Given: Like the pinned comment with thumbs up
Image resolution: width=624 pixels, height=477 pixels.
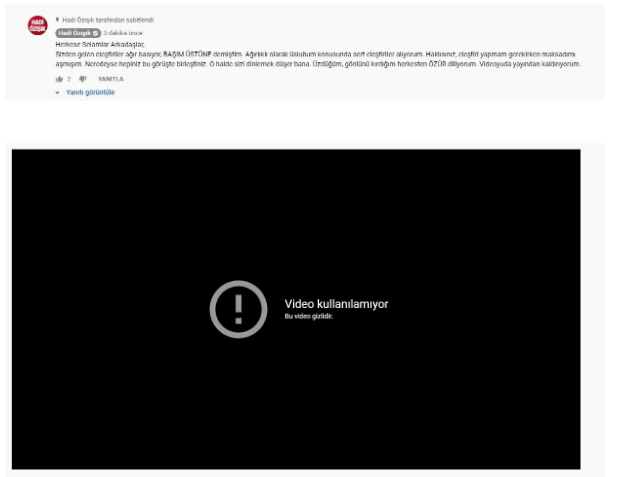Looking at the screenshot, I should [x=59, y=78].
